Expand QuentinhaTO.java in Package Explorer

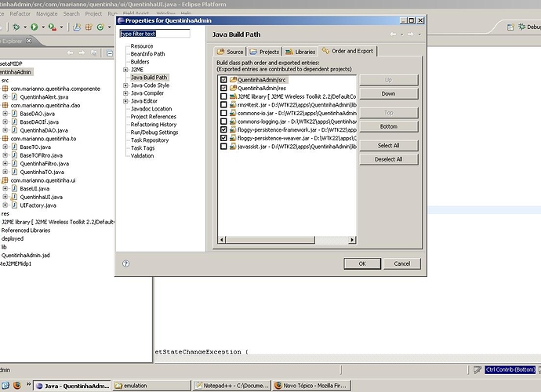pos(5,172)
